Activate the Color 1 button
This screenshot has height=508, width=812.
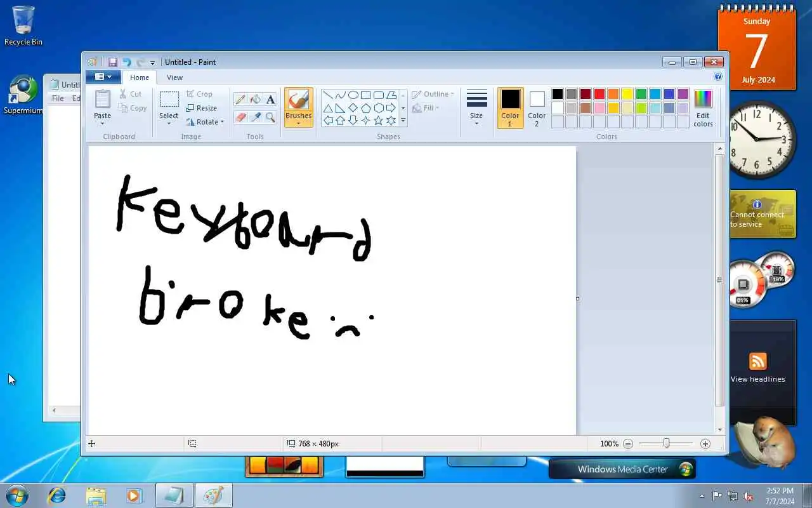click(x=510, y=107)
